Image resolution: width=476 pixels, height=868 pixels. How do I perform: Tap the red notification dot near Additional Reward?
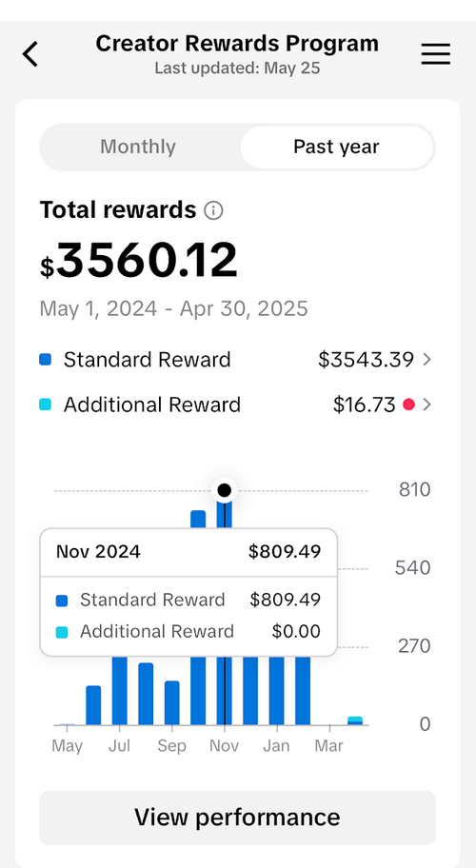point(409,405)
